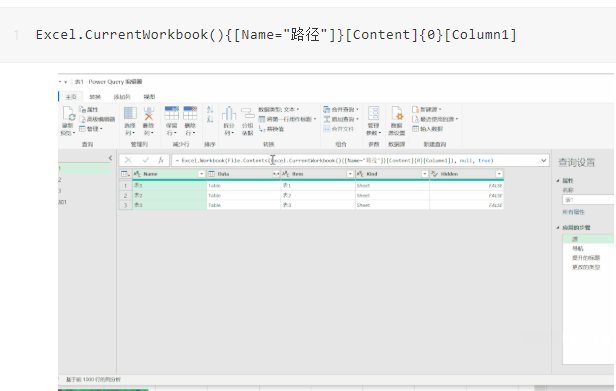616x391 pixels.
Task: Click the Split Column (拆分列) icon
Action: coord(229,113)
